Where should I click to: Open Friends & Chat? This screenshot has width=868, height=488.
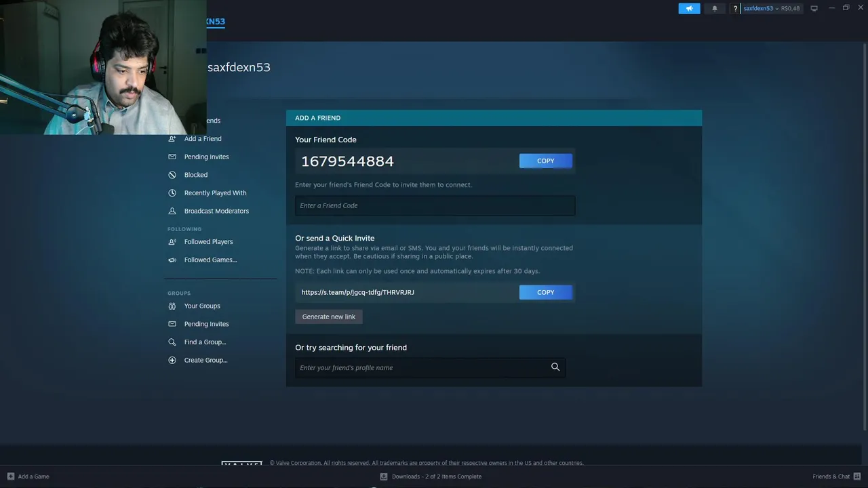831,476
